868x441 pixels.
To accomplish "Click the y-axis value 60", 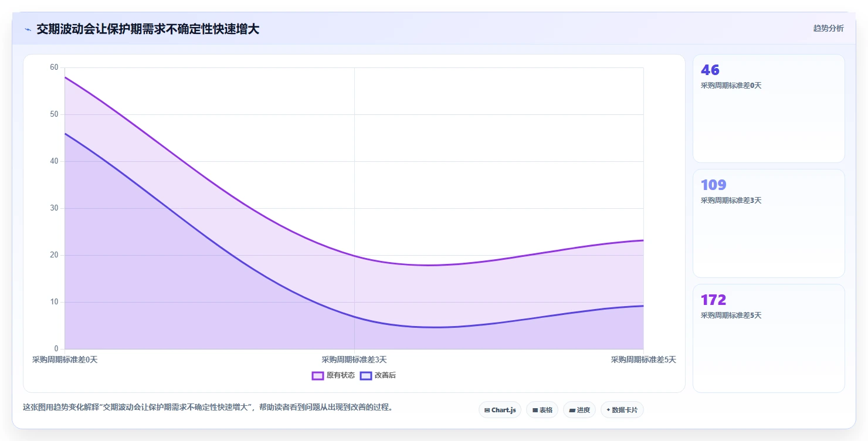I will coord(54,67).
